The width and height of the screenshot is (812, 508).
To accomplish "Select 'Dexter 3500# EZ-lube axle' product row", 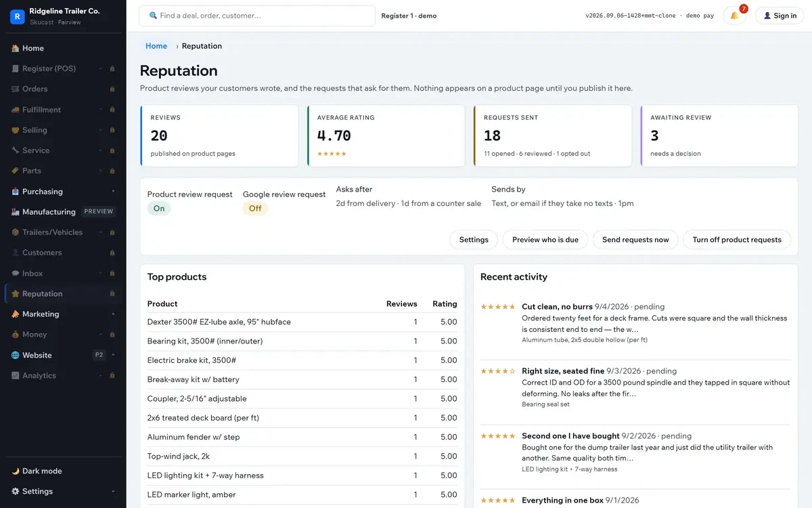I will pos(302,322).
